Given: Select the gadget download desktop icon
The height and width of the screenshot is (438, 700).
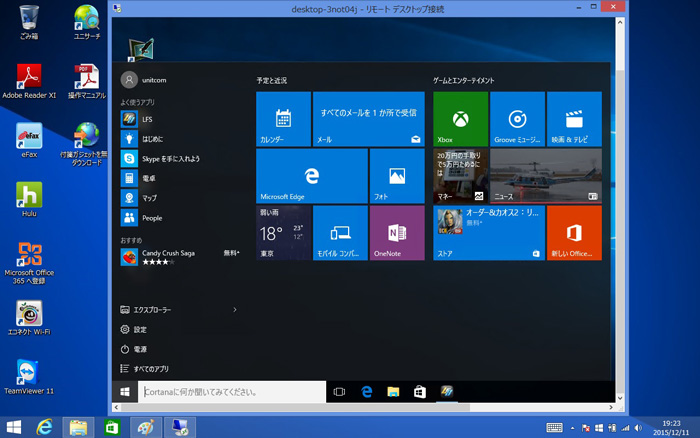Looking at the screenshot, I should [85, 144].
